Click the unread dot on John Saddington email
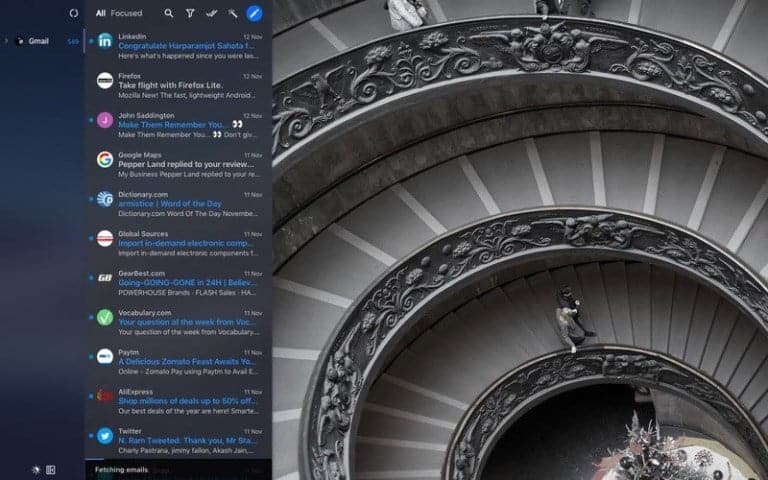Image resolution: width=768 pixels, height=480 pixels. pyautogui.click(x=91, y=120)
